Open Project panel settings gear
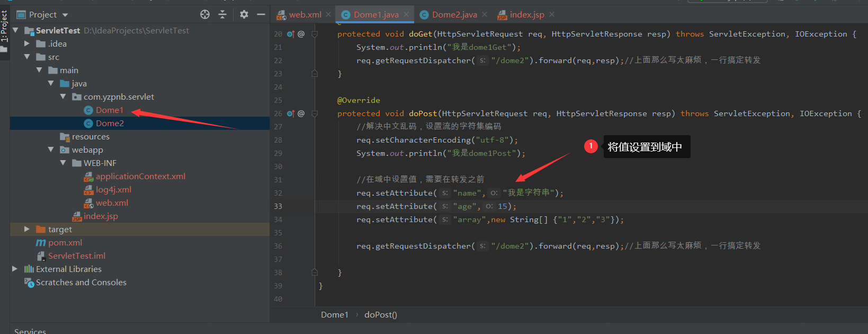Screen dimensions: 868x334 [244, 14]
